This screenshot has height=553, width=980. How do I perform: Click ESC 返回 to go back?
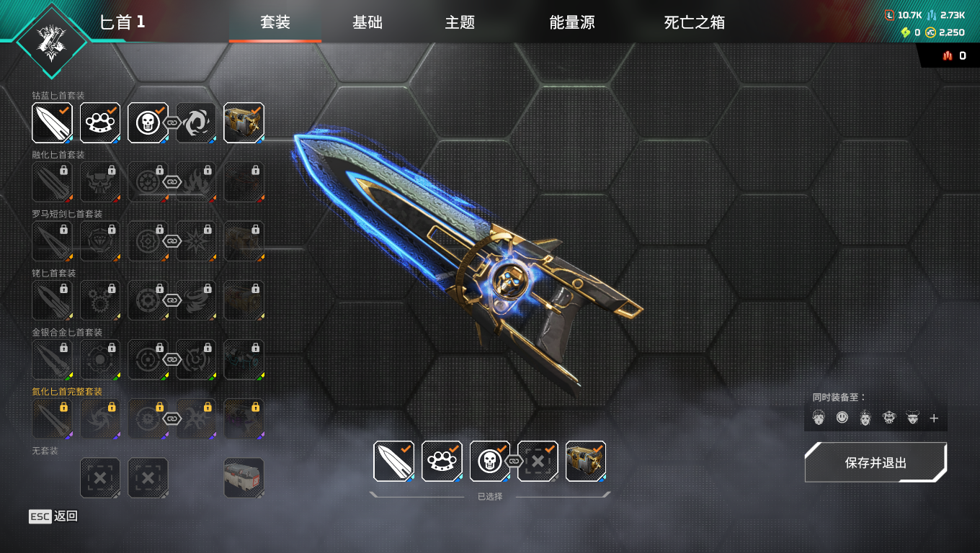tap(53, 516)
